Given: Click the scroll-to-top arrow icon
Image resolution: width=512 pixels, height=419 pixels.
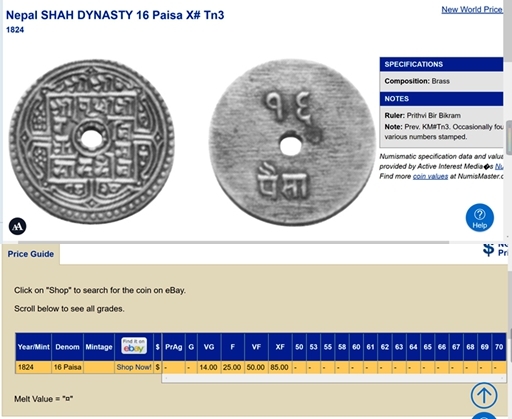Looking at the screenshot, I should tap(484, 395).
